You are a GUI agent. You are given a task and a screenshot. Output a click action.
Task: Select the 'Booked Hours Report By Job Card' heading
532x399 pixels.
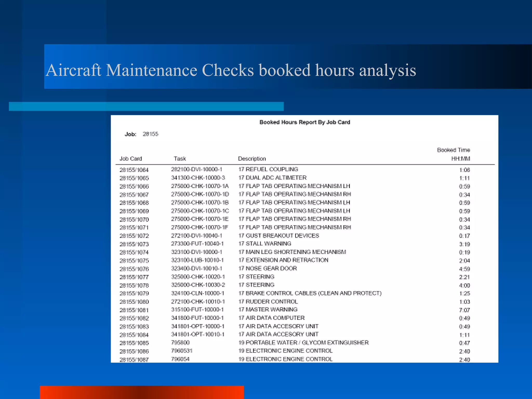[x=305, y=122]
